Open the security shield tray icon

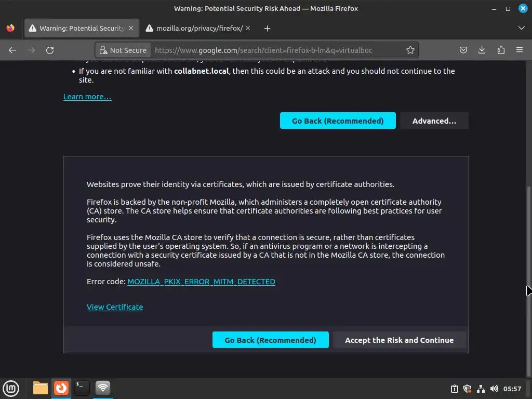pyautogui.click(x=467, y=389)
